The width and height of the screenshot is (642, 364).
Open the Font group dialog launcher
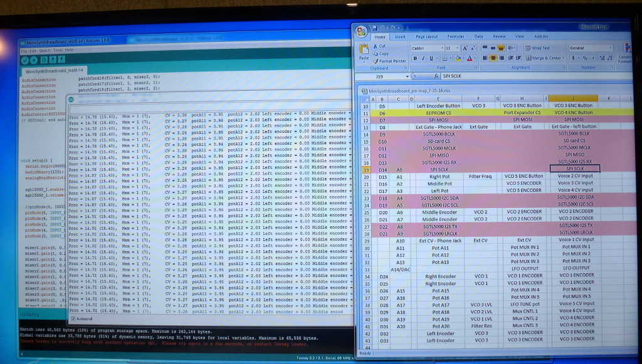click(475, 68)
